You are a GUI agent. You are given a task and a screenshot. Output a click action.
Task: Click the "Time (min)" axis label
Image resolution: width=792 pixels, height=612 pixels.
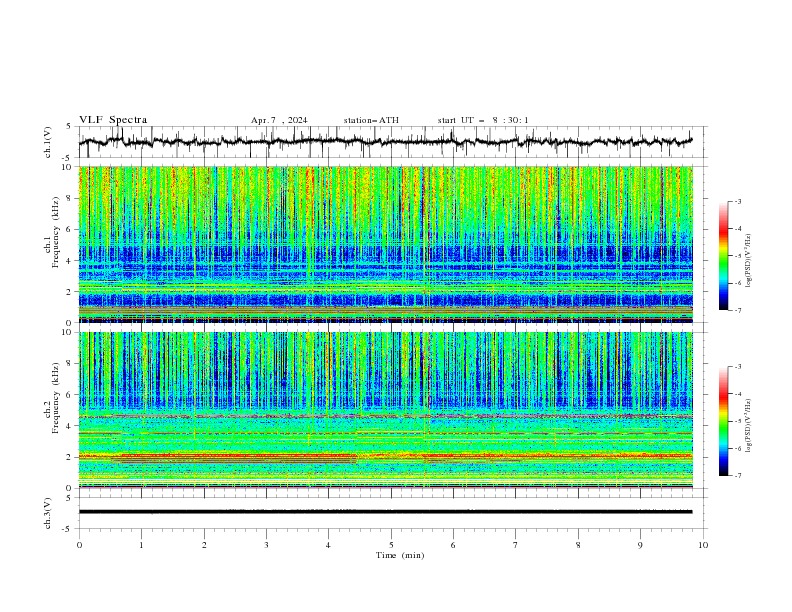click(400, 555)
